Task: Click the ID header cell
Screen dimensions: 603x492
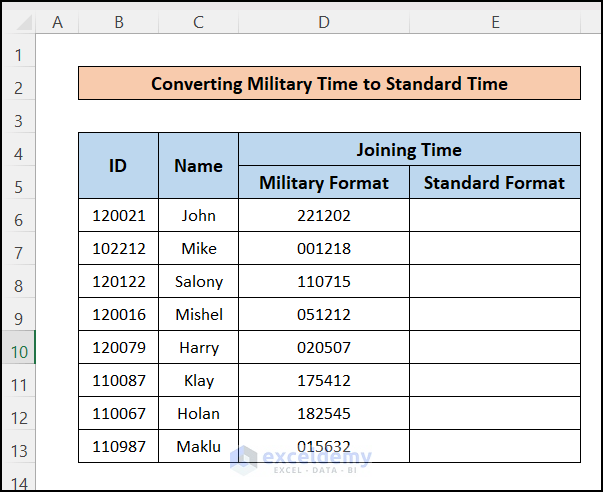Action: (118, 166)
